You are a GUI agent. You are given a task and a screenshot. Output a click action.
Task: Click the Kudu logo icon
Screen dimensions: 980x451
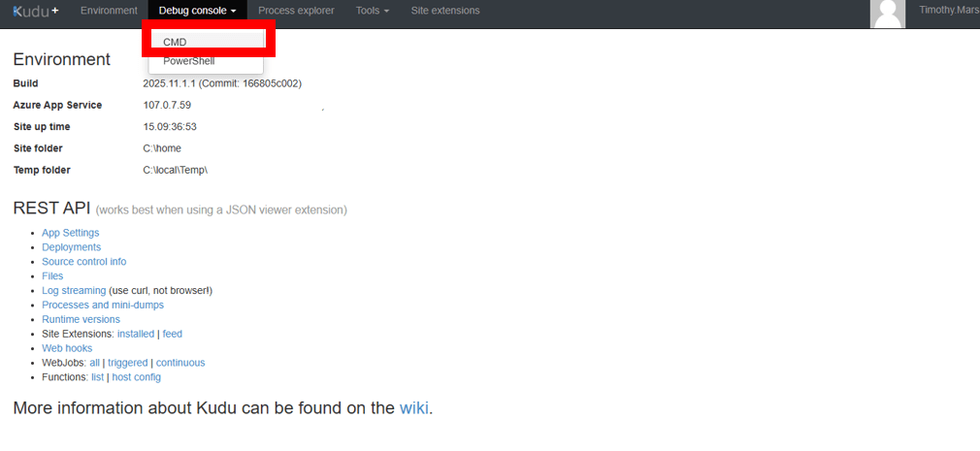36,11
